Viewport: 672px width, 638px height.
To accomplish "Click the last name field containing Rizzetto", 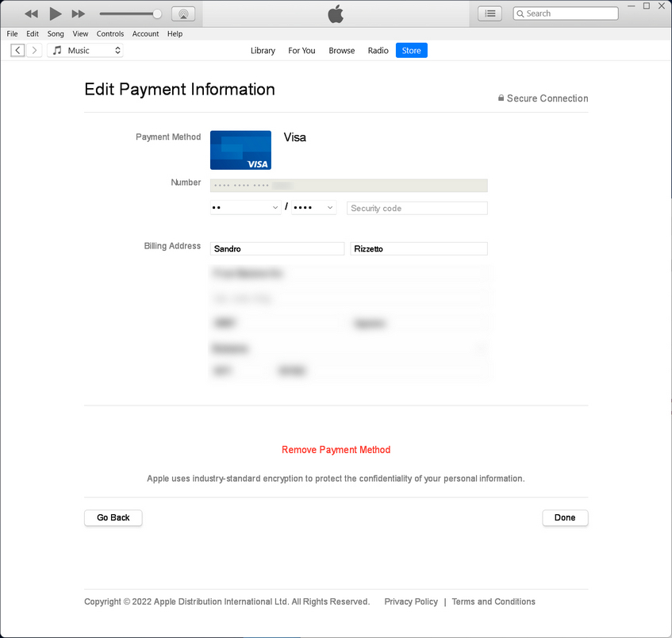I will 419,248.
